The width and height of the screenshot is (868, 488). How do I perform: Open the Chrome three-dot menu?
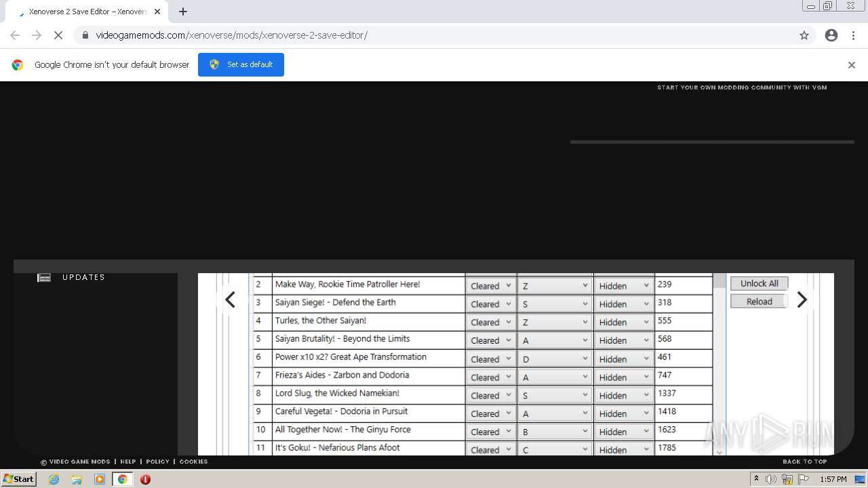coord(854,35)
